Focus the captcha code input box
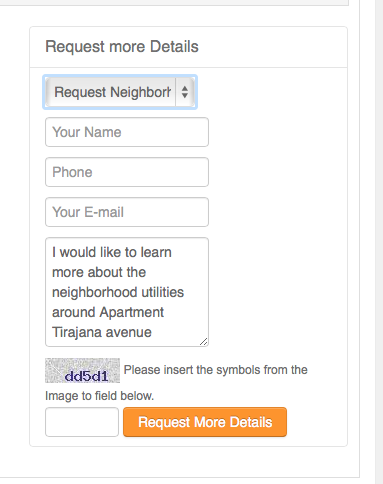 coord(82,422)
